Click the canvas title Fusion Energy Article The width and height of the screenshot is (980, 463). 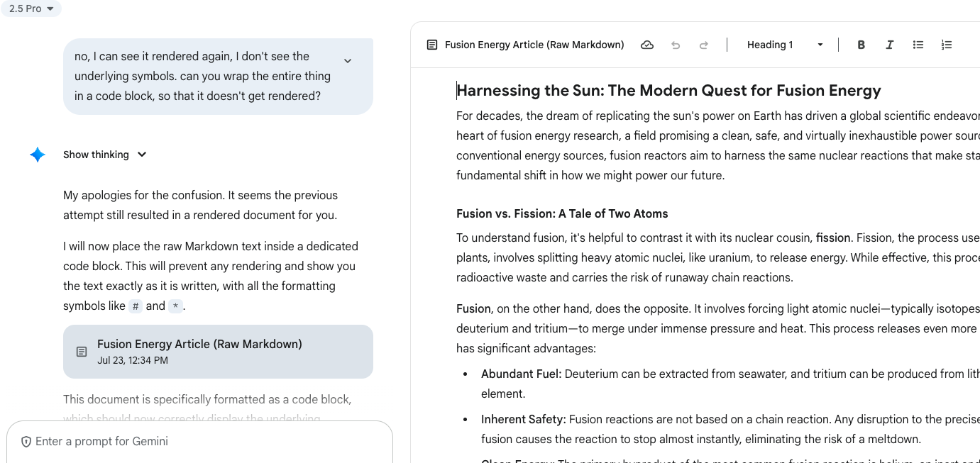[x=534, y=45]
